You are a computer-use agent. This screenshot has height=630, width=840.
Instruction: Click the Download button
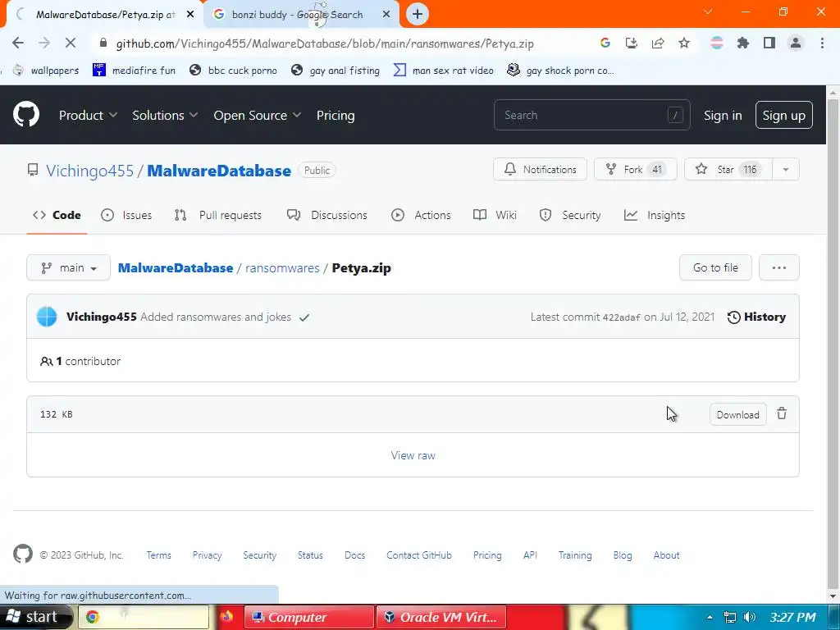click(737, 414)
